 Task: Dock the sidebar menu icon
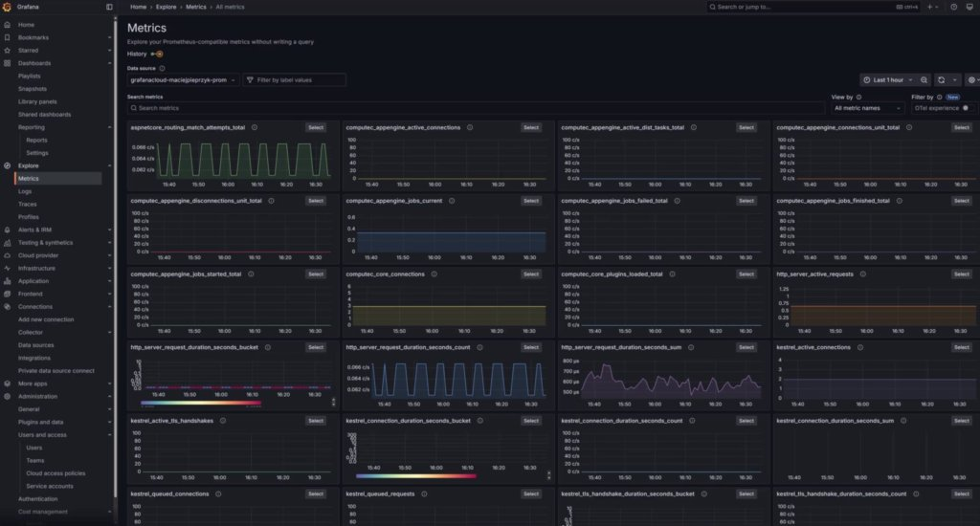[109, 7]
